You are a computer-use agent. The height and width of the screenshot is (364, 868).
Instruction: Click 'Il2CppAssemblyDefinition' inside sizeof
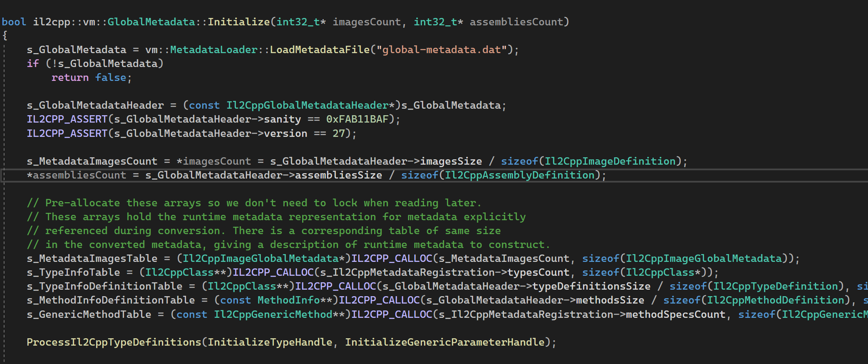click(x=520, y=175)
